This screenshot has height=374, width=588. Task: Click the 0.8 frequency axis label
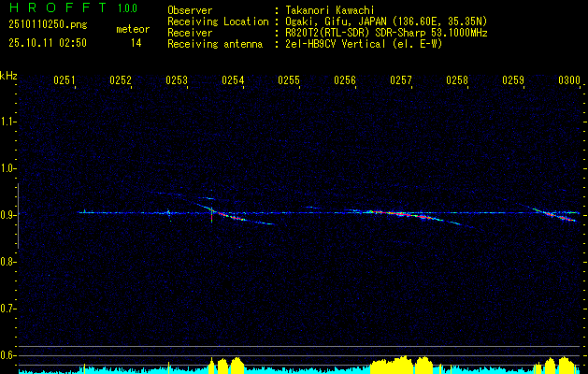(7, 262)
